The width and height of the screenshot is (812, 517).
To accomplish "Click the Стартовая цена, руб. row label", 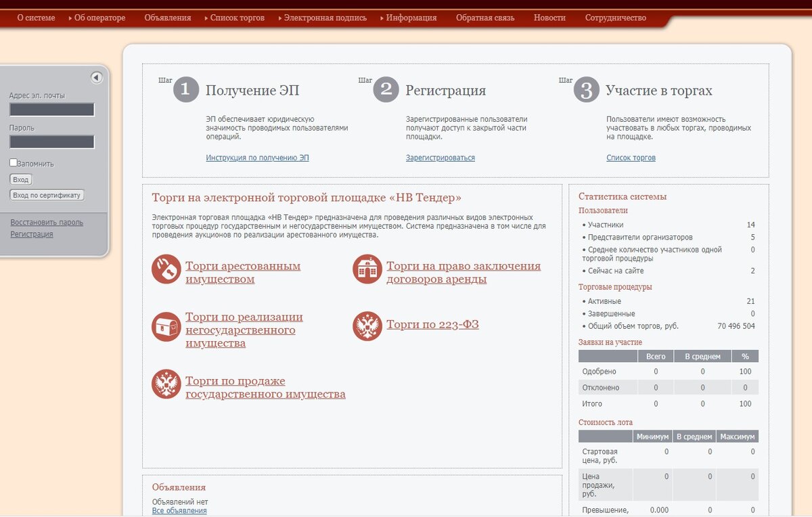I will pos(600,456).
